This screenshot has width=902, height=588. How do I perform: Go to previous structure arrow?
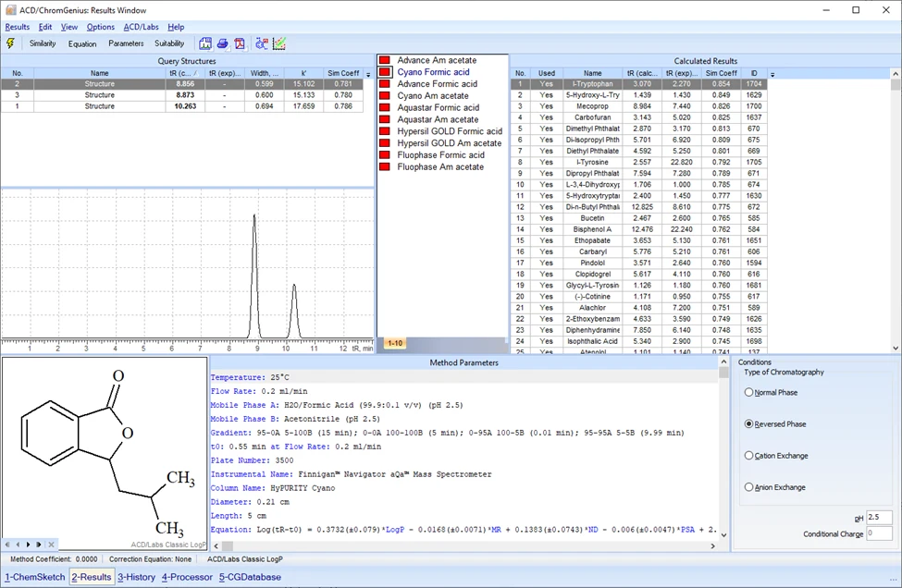pos(18,545)
